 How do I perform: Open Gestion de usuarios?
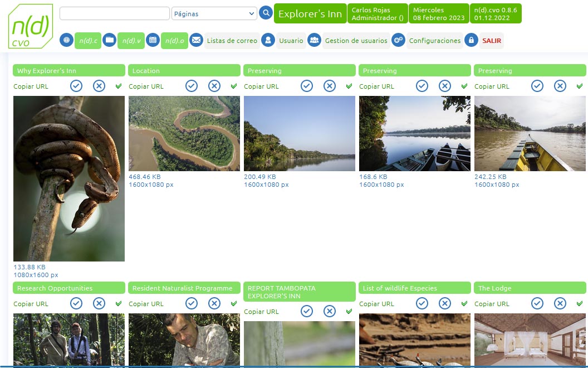pos(356,41)
